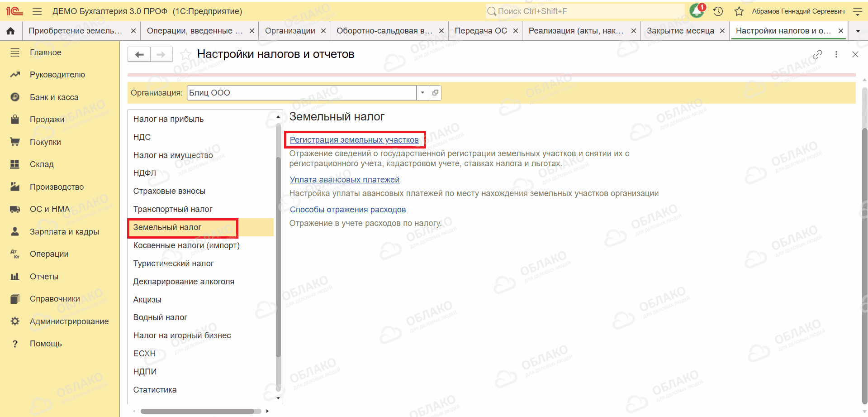This screenshot has width=868, height=417.
Task: Add this page to favorites star
Action: pos(185,55)
